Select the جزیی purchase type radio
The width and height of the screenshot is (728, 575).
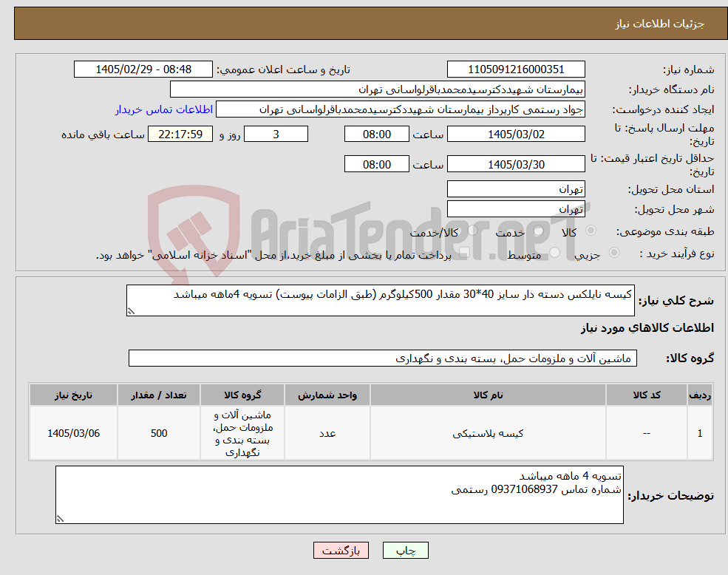[613, 252]
